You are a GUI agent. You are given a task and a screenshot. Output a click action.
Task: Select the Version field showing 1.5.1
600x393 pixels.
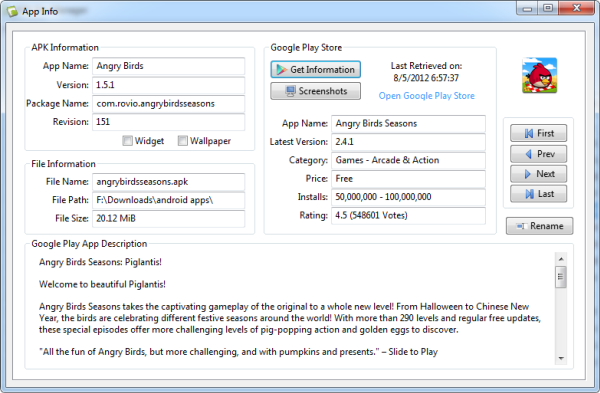(x=168, y=85)
